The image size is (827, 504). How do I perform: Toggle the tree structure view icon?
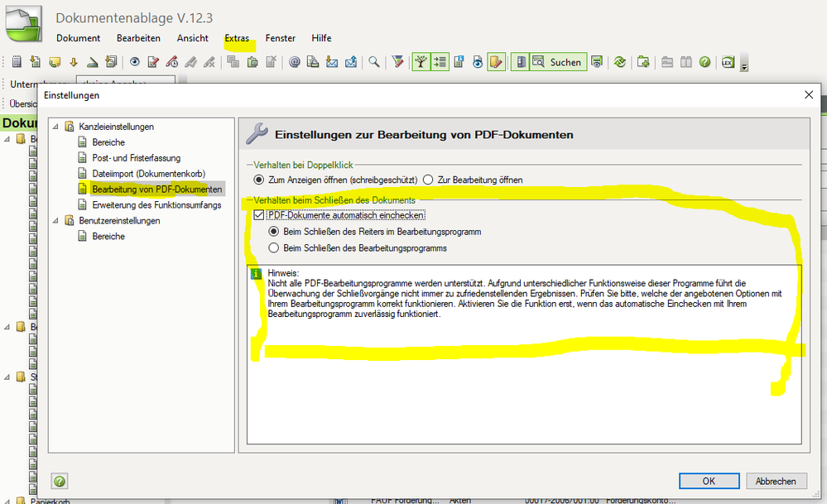tap(421, 62)
